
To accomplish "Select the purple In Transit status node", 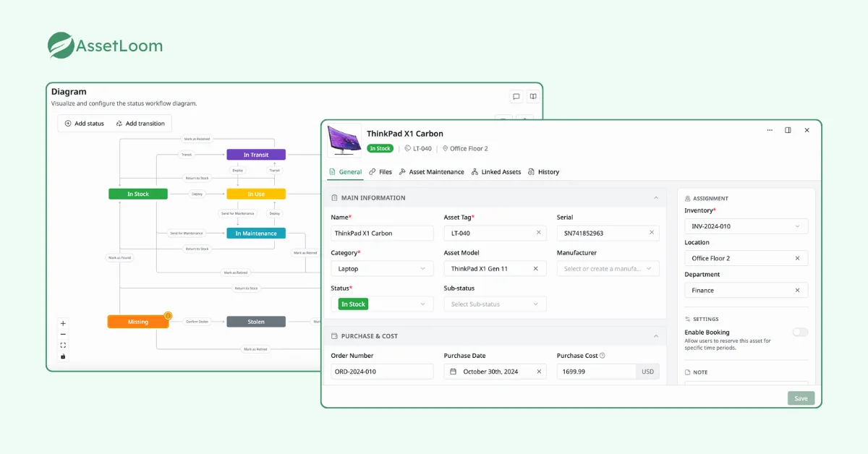I will (x=256, y=155).
